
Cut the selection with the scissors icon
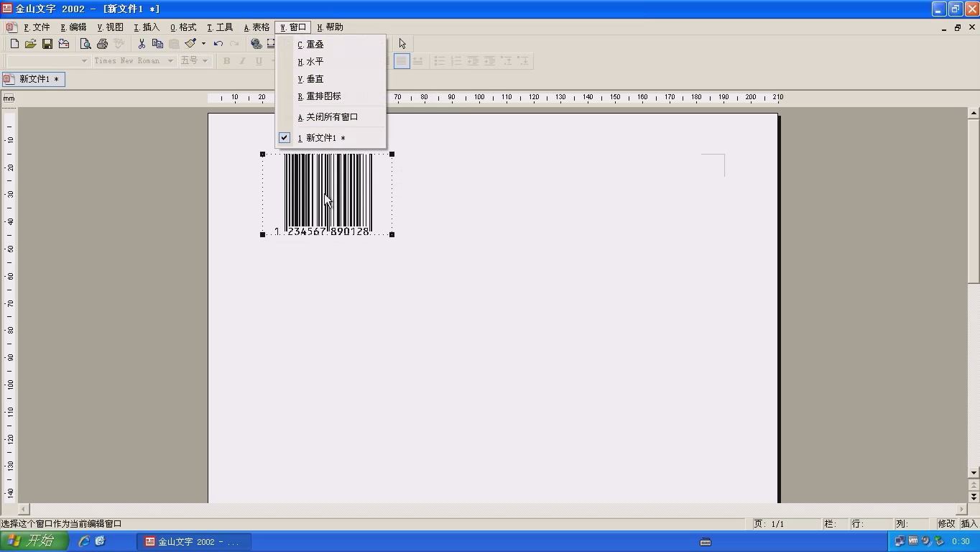pyautogui.click(x=142, y=44)
